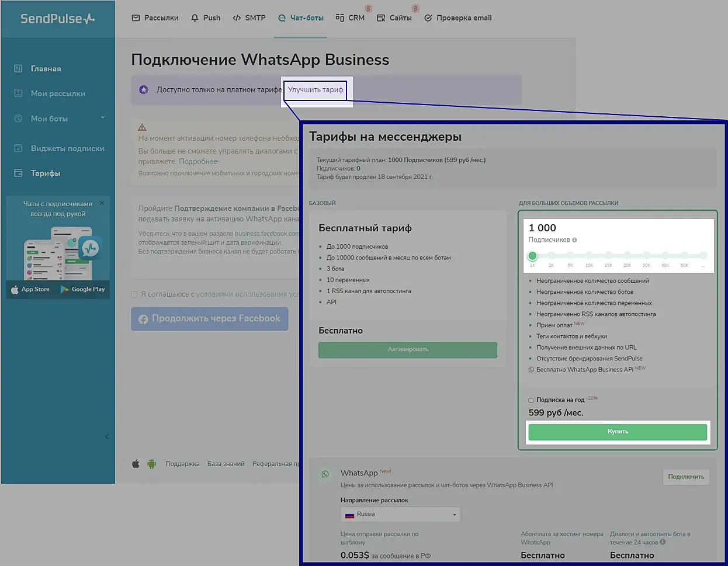Open the Russia direction dropdown

[400, 515]
